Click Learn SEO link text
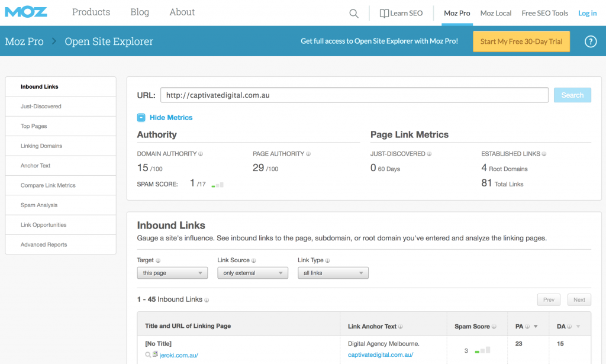This screenshot has height=364, width=606. (406, 13)
